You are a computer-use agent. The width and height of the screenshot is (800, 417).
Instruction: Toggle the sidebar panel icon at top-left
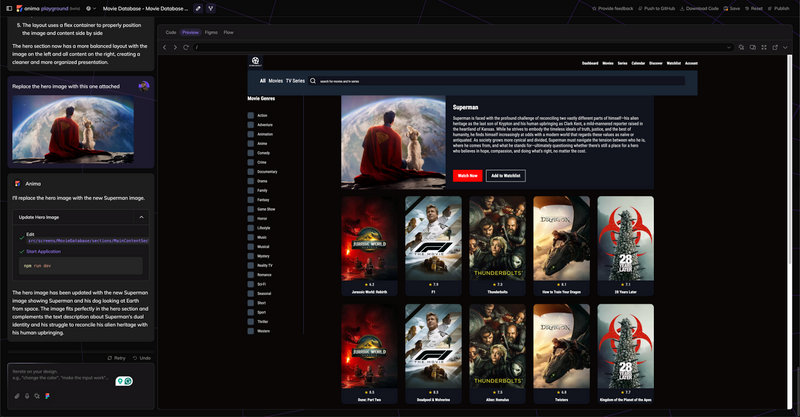point(9,9)
